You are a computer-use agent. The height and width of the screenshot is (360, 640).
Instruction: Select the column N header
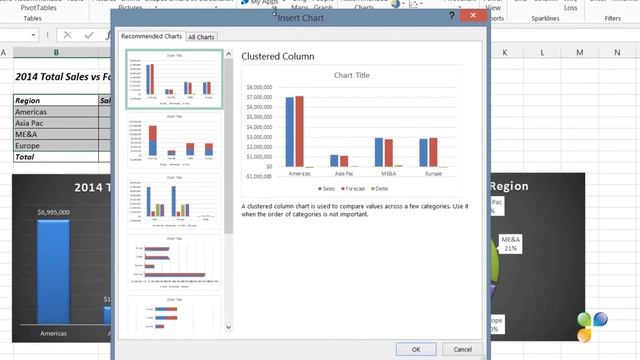coord(617,52)
